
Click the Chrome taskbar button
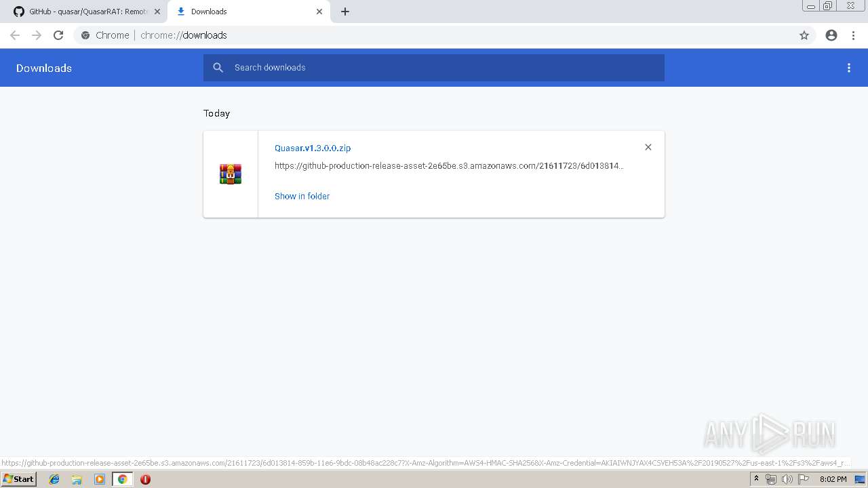(122, 479)
